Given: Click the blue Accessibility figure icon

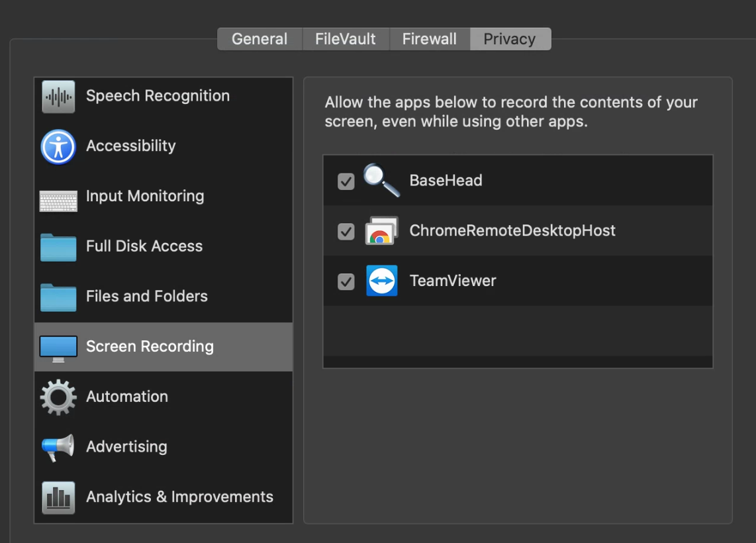Looking at the screenshot, I should (x=58, y=146).
